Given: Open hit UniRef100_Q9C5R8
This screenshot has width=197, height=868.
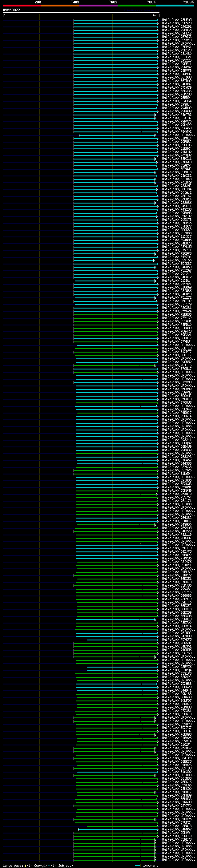Looking at the screenshot, I should tap(177, 23).
